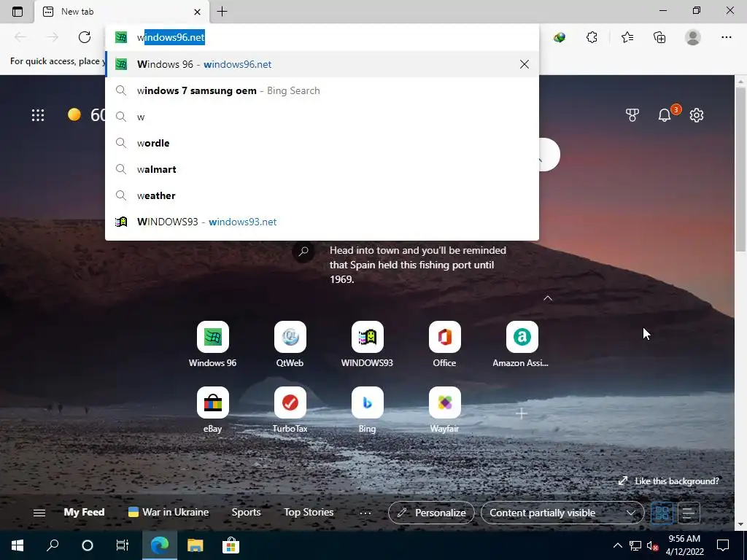Switch feed to grid view
The height and width of the screenshot is (560, 747).
pyautogui.click(x=662, y=513)
